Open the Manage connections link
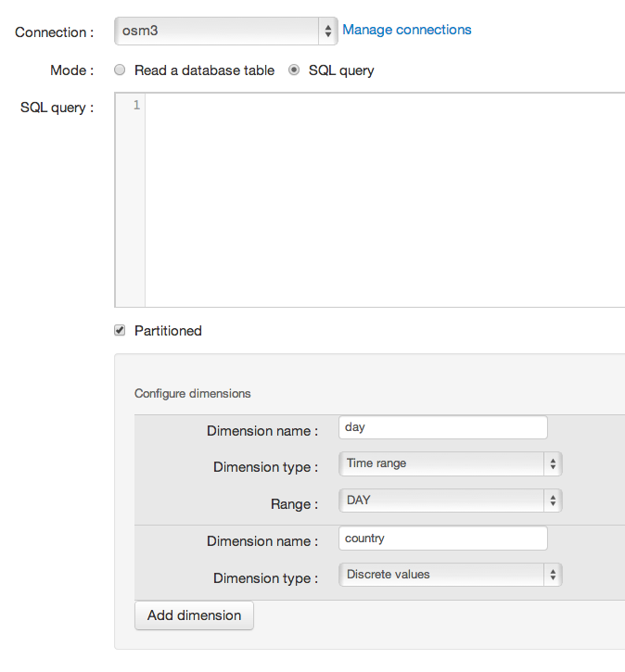625x672 pixels. pos(407,30)
